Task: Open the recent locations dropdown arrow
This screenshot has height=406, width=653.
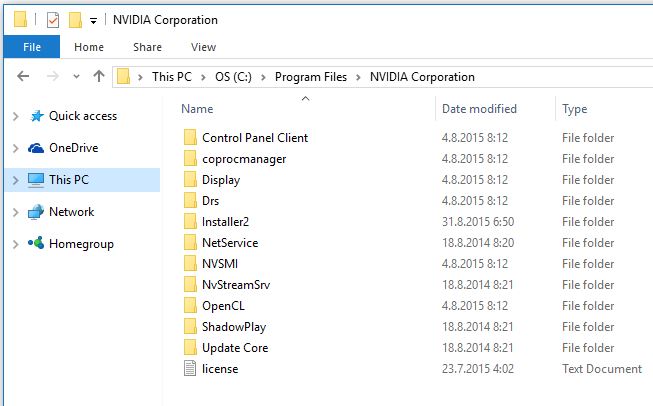Action: point(76,77)
